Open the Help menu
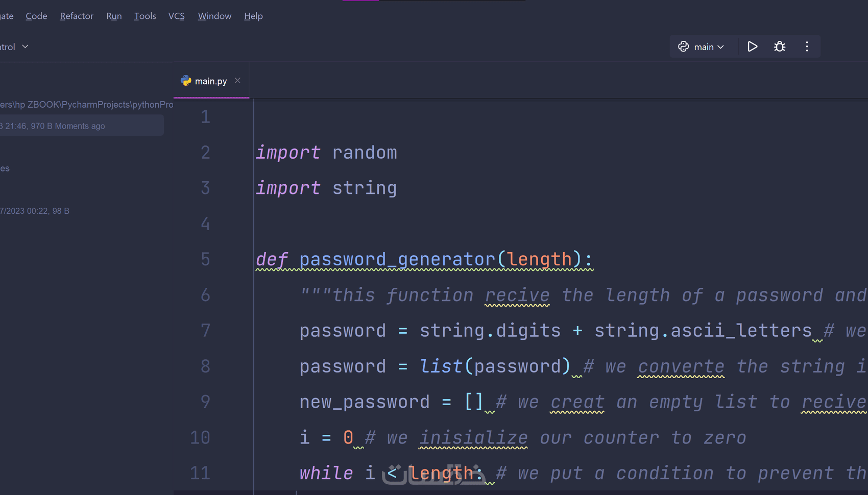868x495 pixels. coord(253,16)
